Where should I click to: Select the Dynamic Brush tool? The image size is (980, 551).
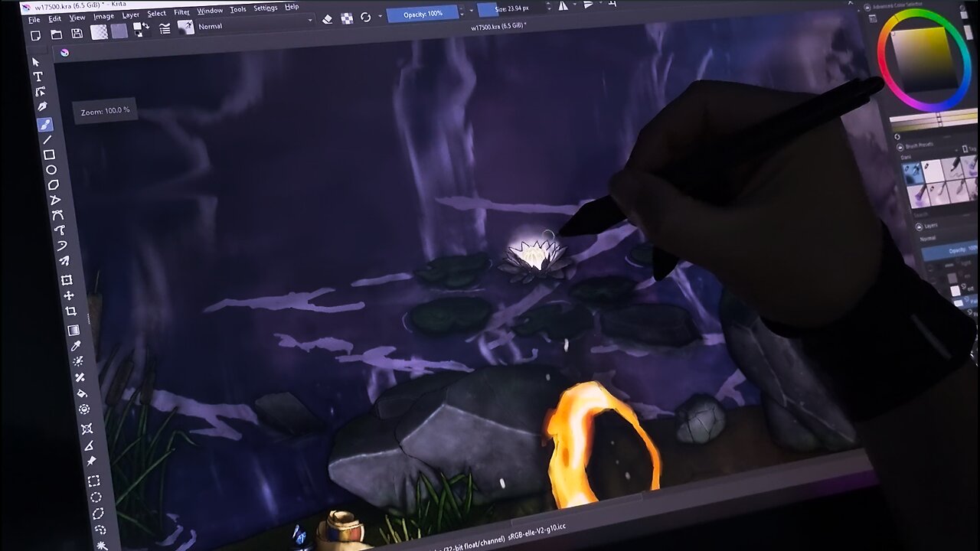62,246
